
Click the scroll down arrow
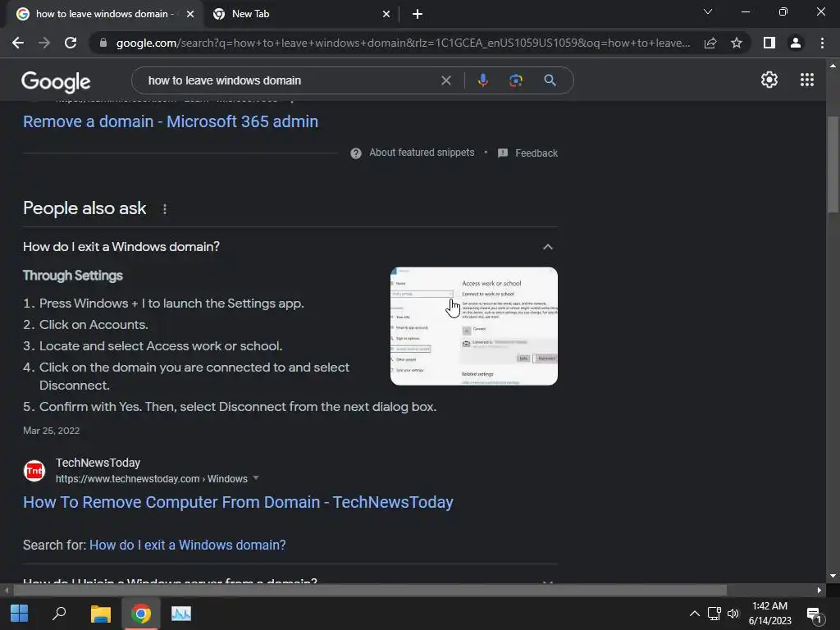833,576
